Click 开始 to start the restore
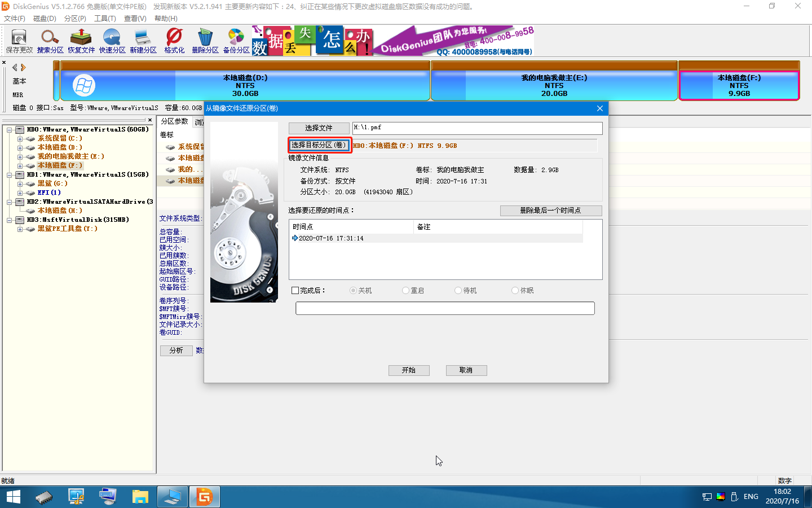This screenshot has height=508, width=812. pos(409,370)
